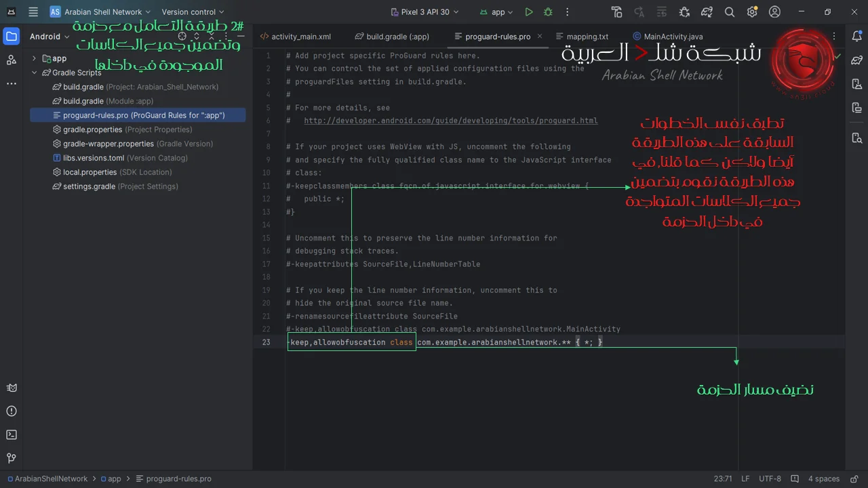
Task: Select gradle-wrapper.properties file
Action: 138,144
